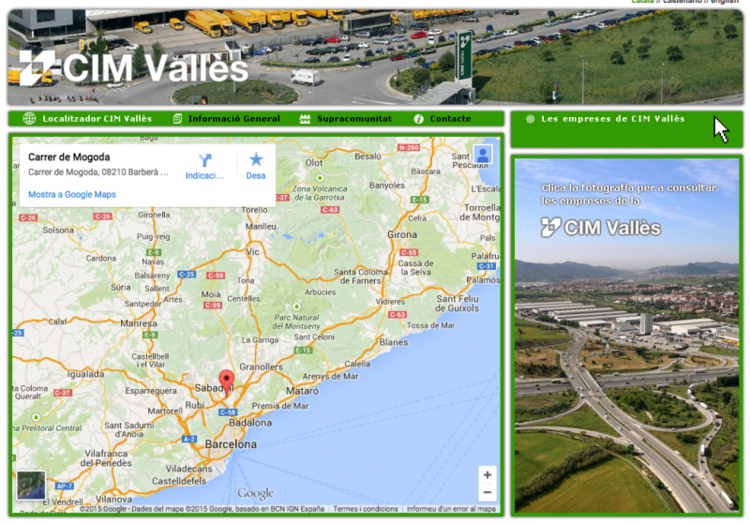Open Informació General menu item

click(x=234, y=119)
